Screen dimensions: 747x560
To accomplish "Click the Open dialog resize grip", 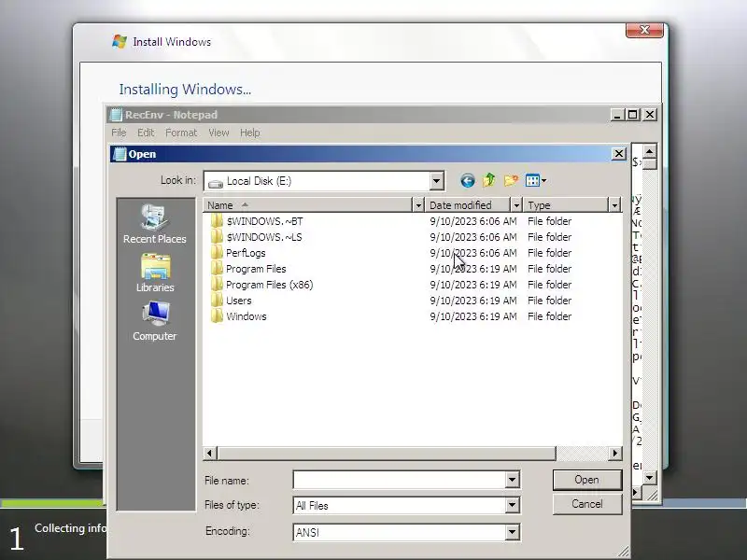I will pos(623,552).
